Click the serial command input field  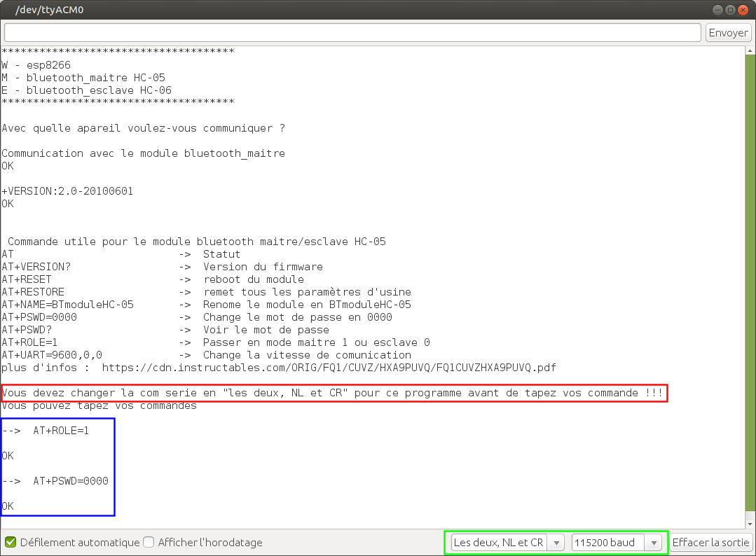pos(352,33)
